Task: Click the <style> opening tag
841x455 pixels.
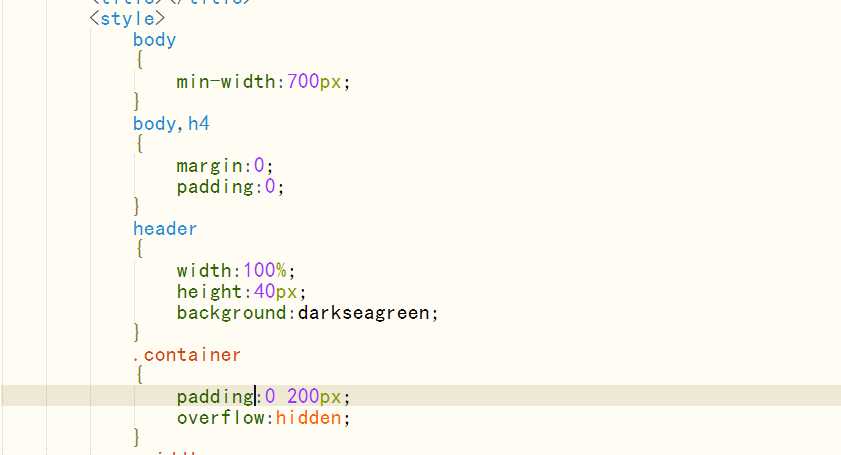Action: click(x=127, y=19)
